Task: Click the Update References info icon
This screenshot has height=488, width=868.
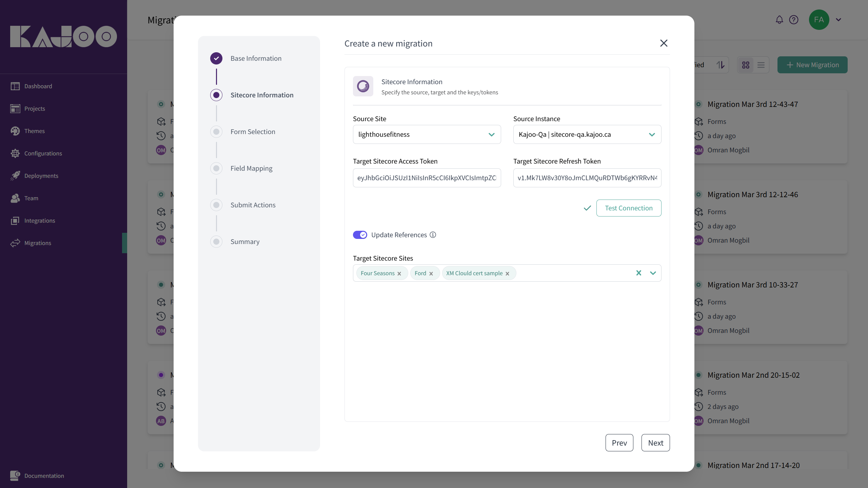Action: pyautogui.click(x=433, y=235)
